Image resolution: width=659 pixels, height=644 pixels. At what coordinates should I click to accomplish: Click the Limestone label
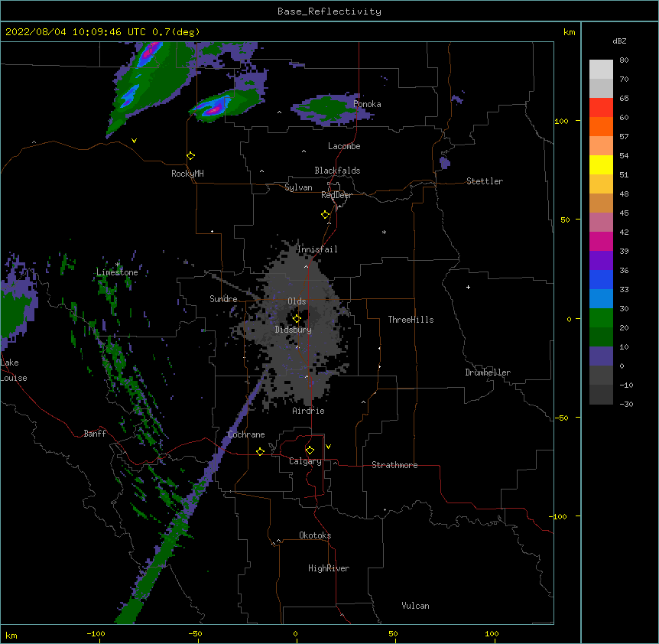pos(117,272)
